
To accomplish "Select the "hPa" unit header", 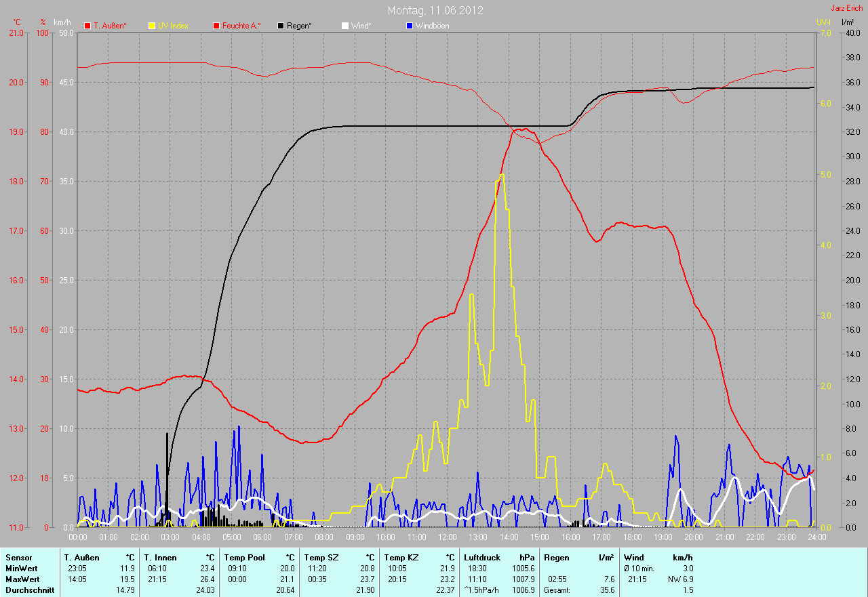I will [528, 557].
